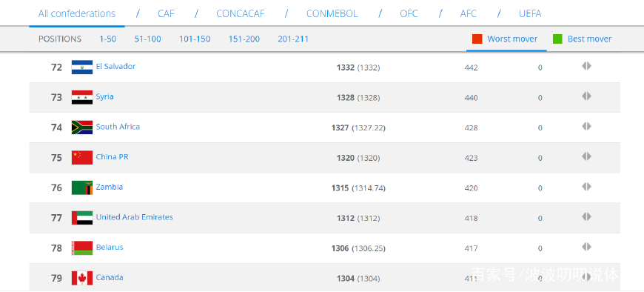Click the points value 1312 (1312)

click(x=358, y=218)
